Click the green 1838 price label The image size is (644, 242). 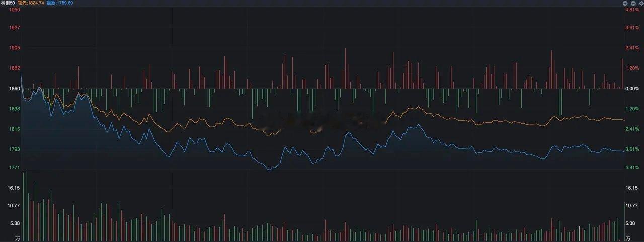[x=15, y=109]
